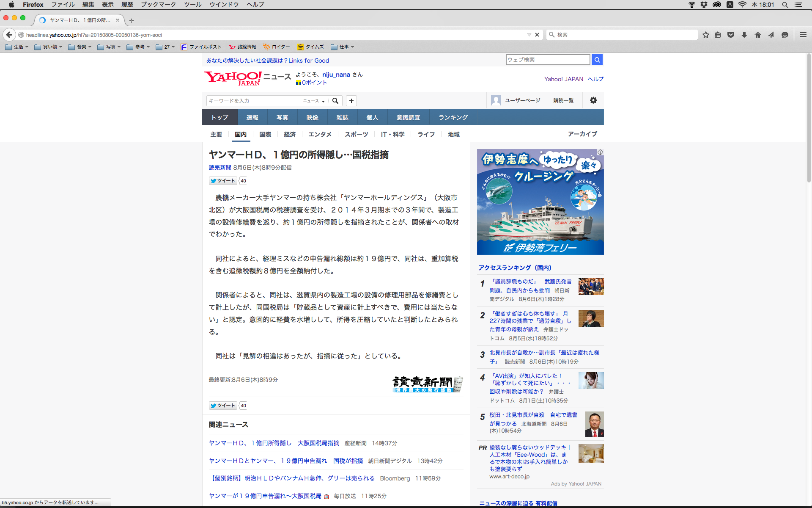Click the blue web search magnifier button
812x508 pixels.
597,60
